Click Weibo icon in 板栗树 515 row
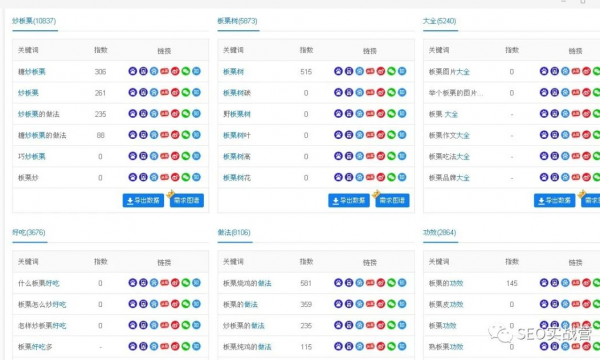The image size is (600, 360). click(x=381, y=71)
